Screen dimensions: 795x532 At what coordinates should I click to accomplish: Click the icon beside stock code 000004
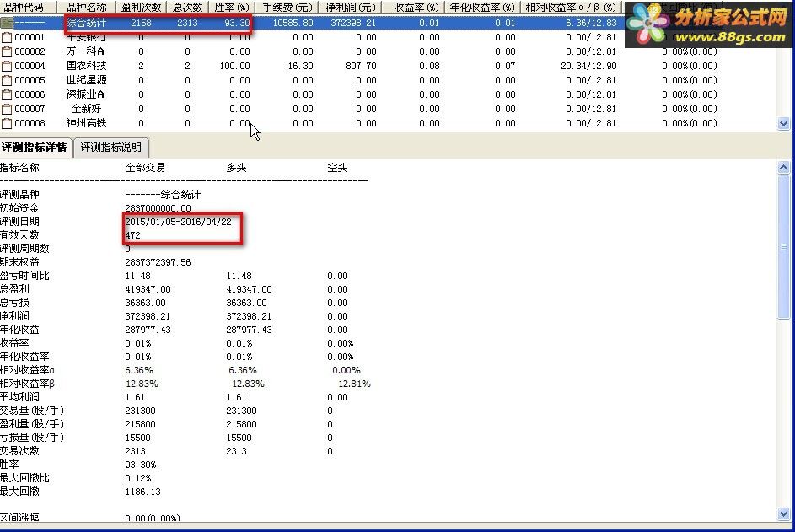pyautogui.click(x=7, y=66)
